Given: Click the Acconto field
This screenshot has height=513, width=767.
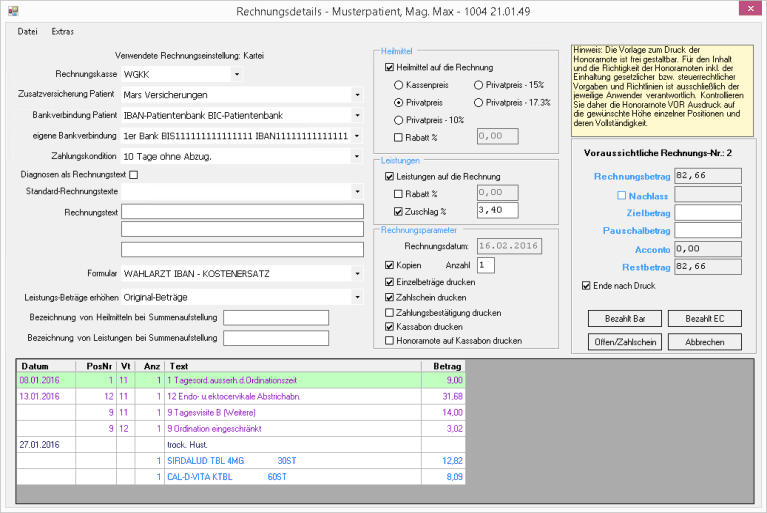Looking at the screenshot, I should (x=708, y=249).
